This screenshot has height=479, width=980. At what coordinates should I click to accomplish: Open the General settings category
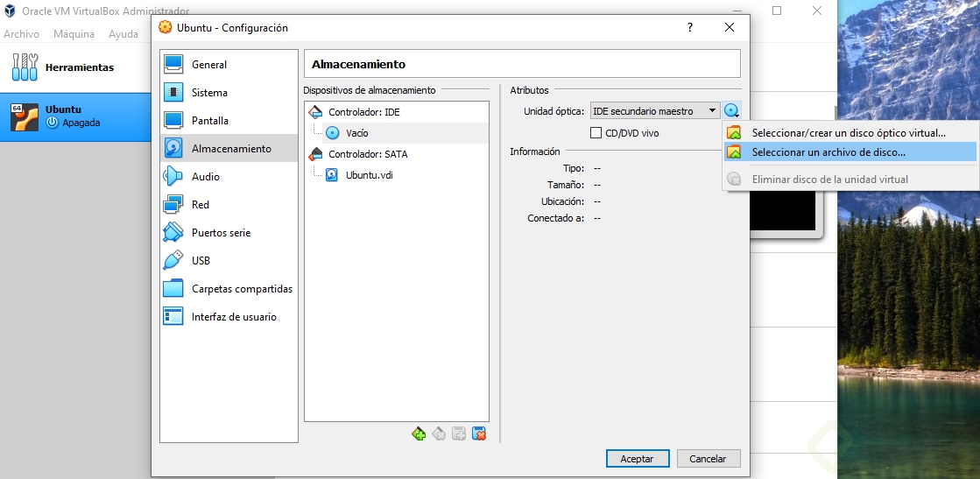229,65
